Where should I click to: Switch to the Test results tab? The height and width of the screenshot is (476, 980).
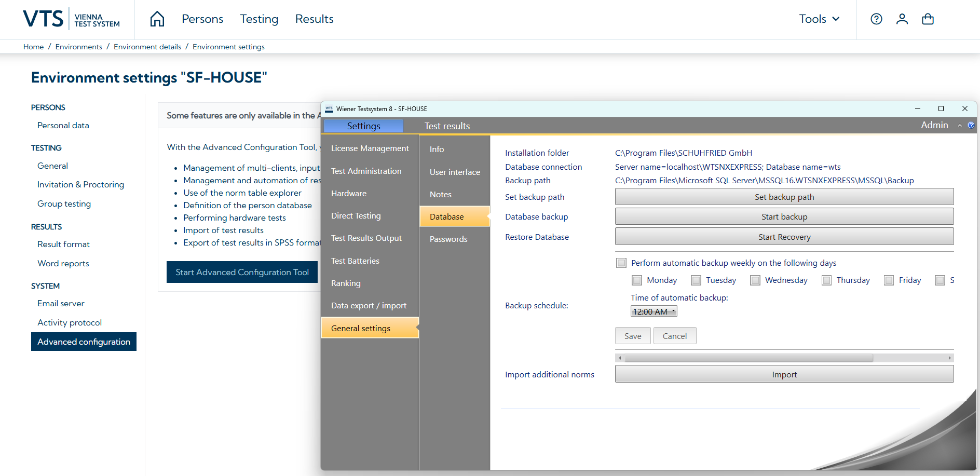[x=447, y=126]
